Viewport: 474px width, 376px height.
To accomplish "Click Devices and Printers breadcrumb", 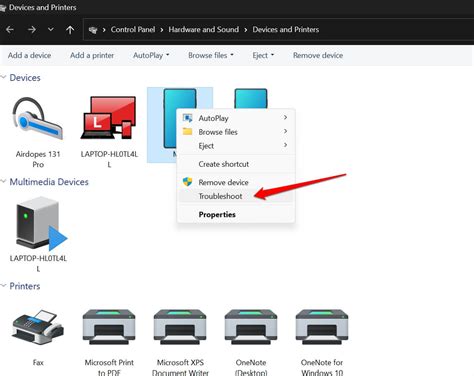I will [286, 30].
